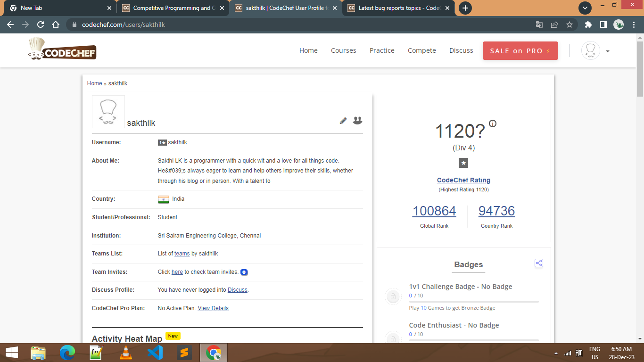The image size is (644, 362).
Task: Click the here link for team invites
Action: (177, 272)
